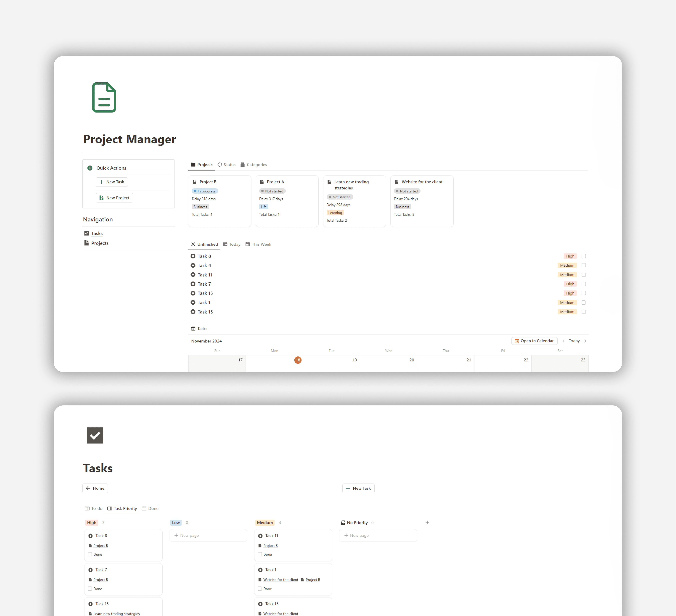Tick the Task 11 checkbox in the Unfinished list
This screenshot has width=676, height=616.
pos(583,275)
